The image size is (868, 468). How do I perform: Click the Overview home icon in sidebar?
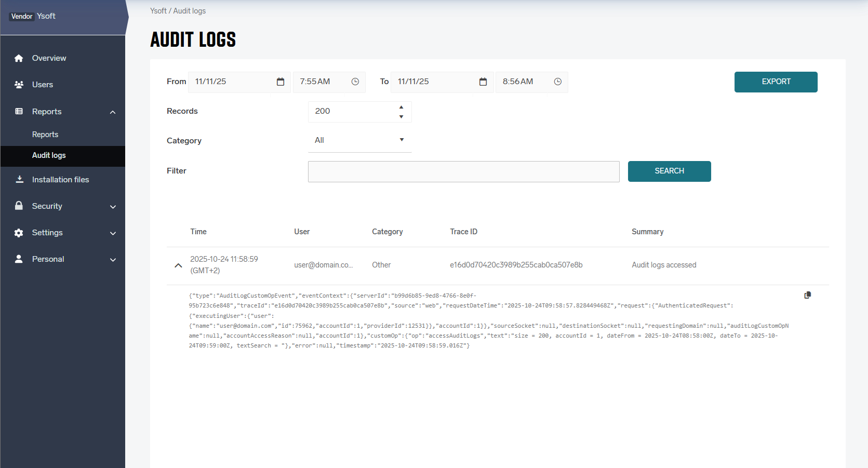pos(19,58)
